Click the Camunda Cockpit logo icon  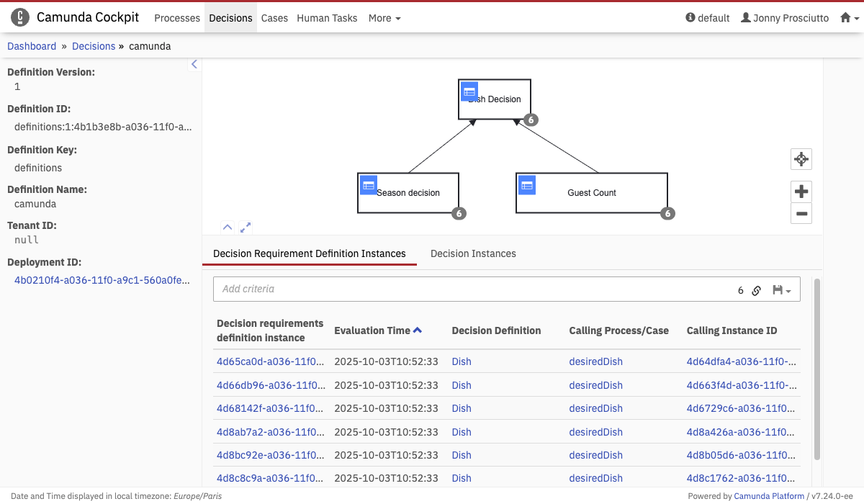pyautogui.click(x=20, y=18)
